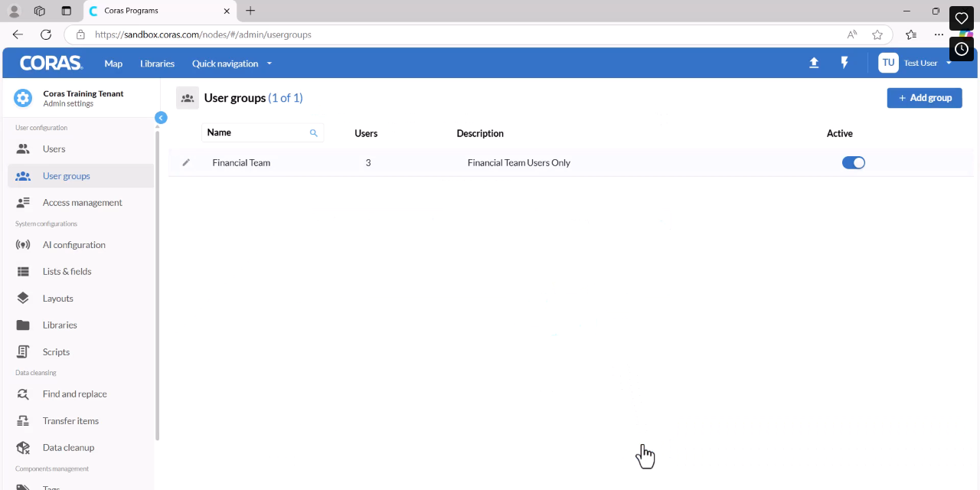This screenshot has width=980, height=490.
Task: Click the Lists & fields table icon
Action: pos(23,272)
